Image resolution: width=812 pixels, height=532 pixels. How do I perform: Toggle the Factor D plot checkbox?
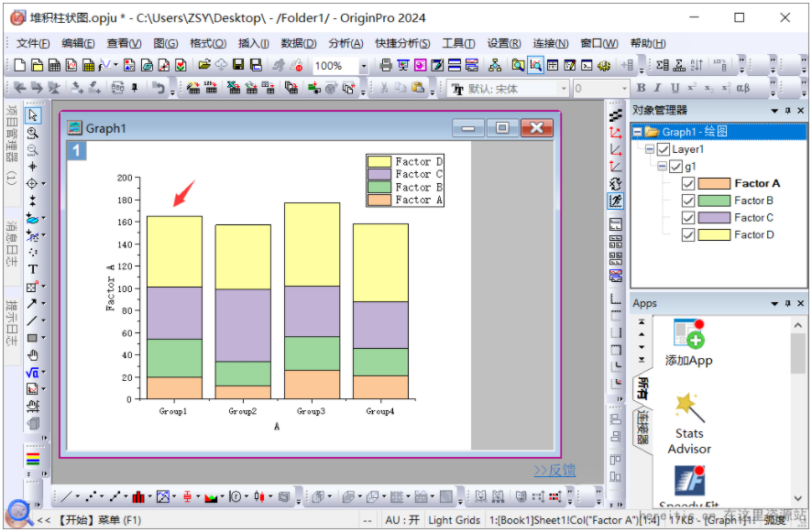[x=687, y=235]
